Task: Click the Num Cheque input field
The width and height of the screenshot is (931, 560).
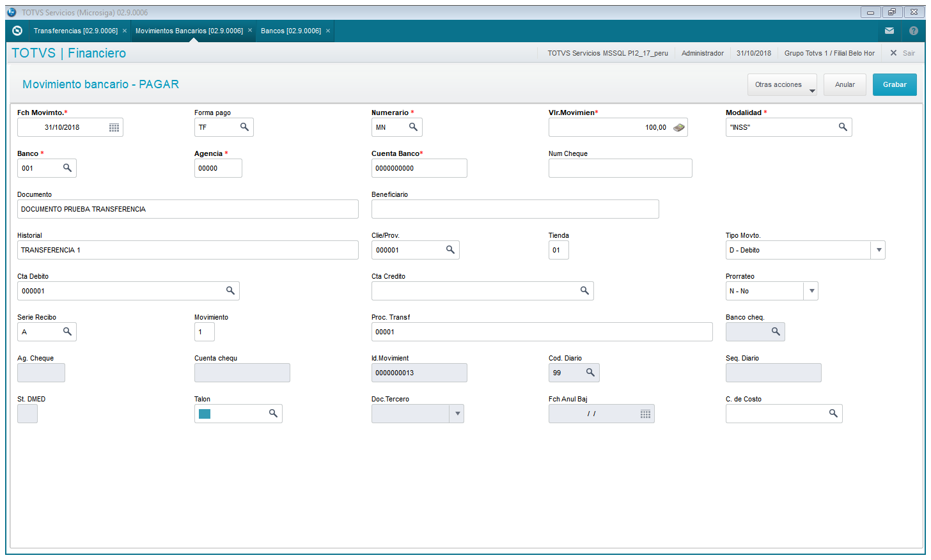Action: click(x=620, y=168)
